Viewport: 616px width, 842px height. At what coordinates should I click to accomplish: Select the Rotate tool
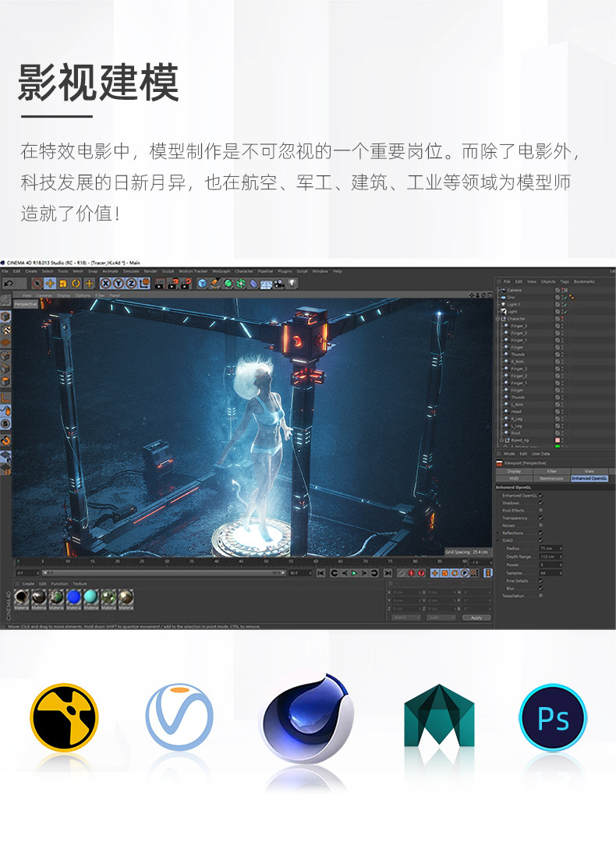[x=76, y=283]
